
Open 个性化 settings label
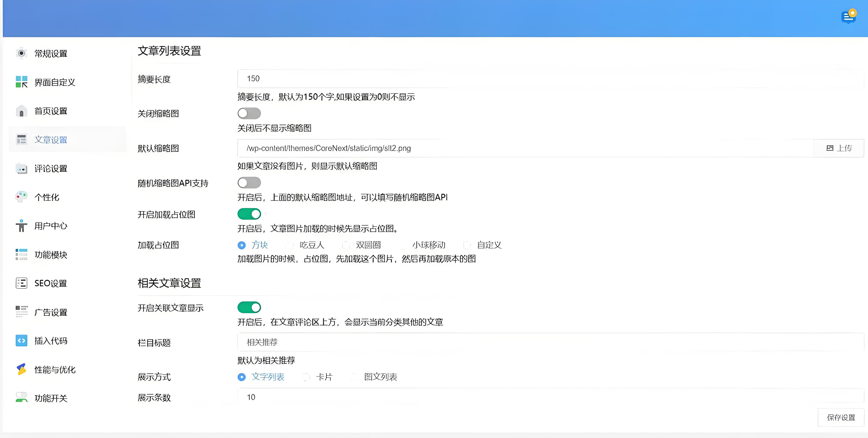(47, 197)
